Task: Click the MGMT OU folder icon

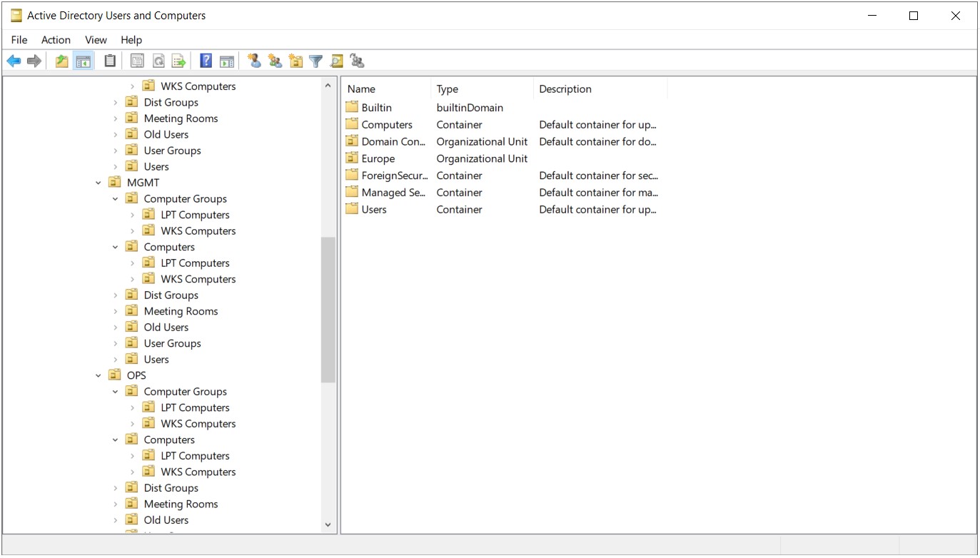Action: (x=115, y=183)
